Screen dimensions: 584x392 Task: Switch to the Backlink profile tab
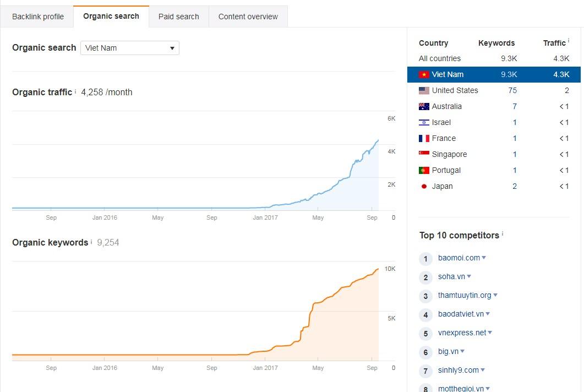coord(37,17)
